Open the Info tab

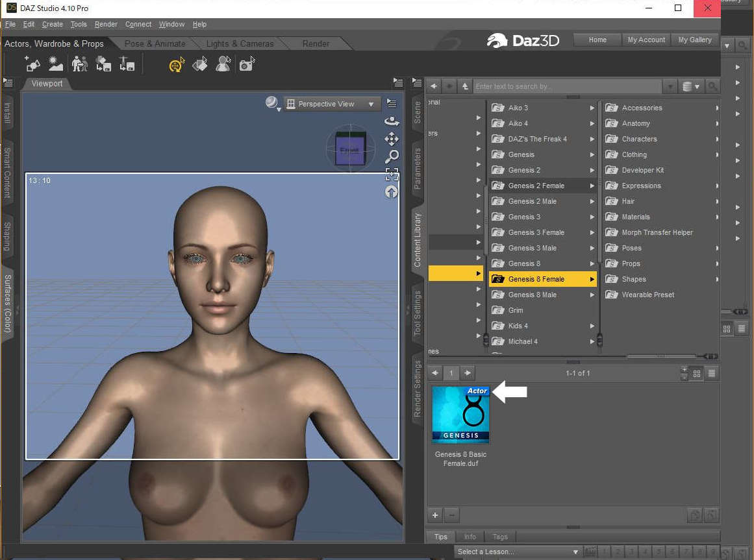point(470,537)
